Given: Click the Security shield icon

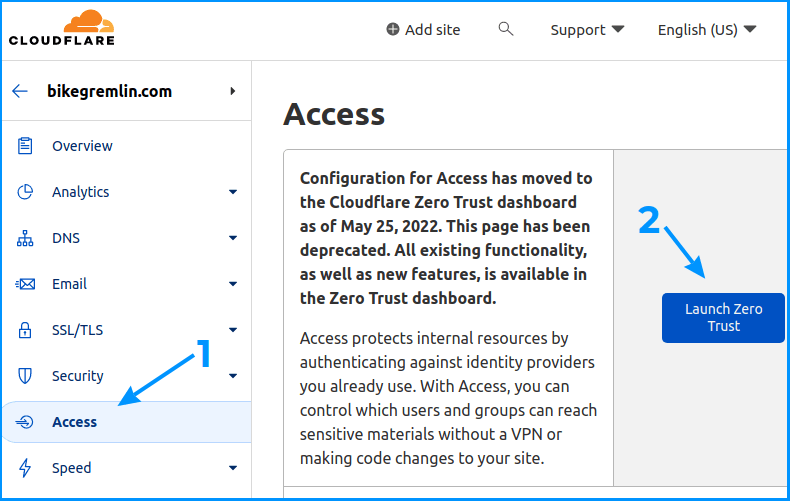Looking at the screenshot, I should pyautogui.click(x=25, y=376).
